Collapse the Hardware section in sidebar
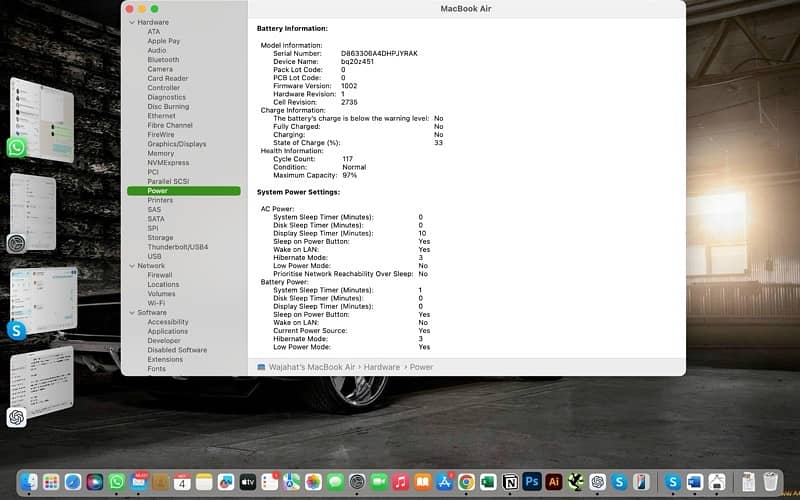Viewport: 800px width, 500px height. pyautogui.click(x=131, y=22)
